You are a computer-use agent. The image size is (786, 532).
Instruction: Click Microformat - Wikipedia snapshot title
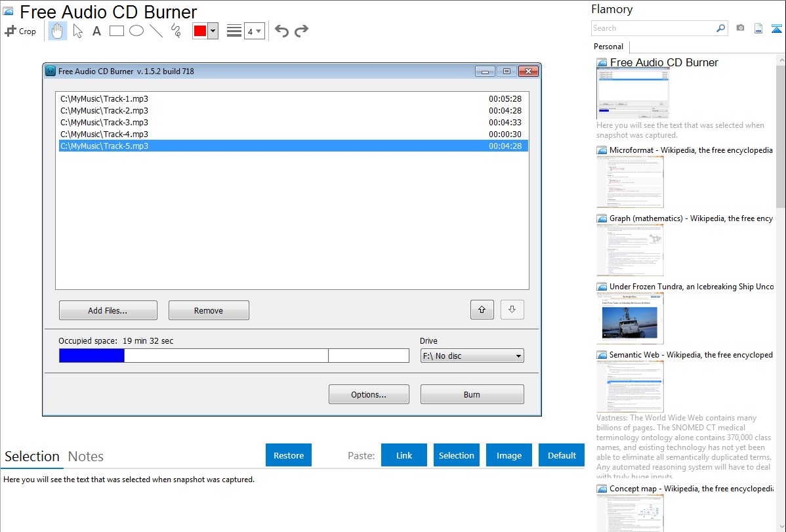(692, 150)
